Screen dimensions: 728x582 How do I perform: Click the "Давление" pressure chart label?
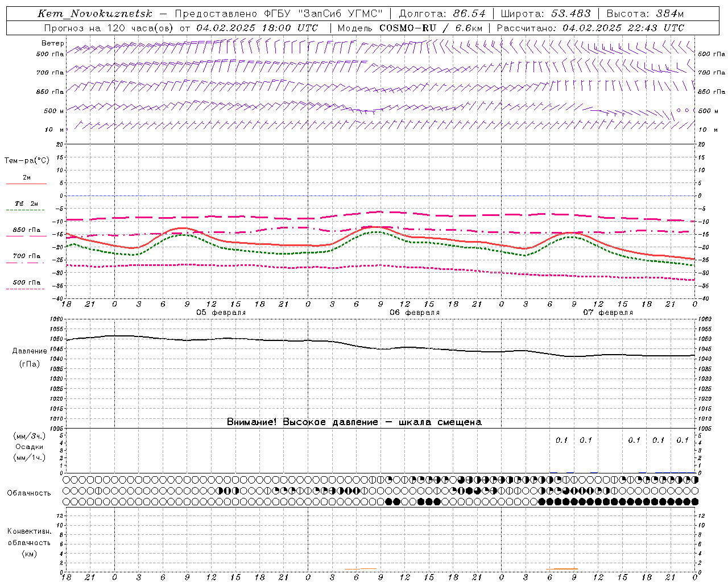pos(30,351)
